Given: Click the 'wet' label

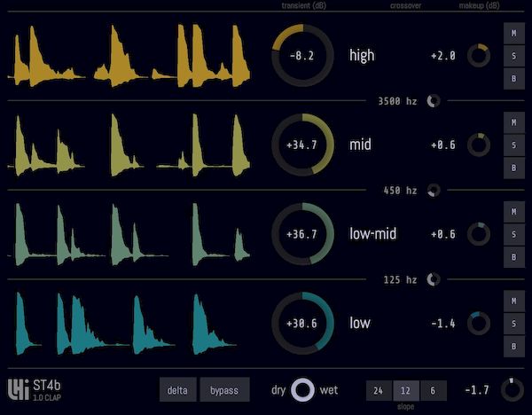Looking at the screenshot, I should click(x=328, y=390).
